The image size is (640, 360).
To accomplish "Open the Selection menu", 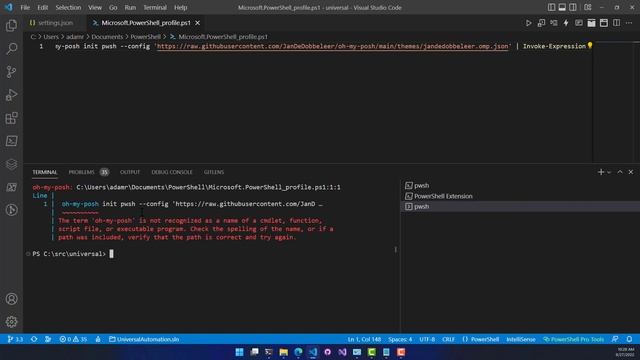I will pos(68,7).
